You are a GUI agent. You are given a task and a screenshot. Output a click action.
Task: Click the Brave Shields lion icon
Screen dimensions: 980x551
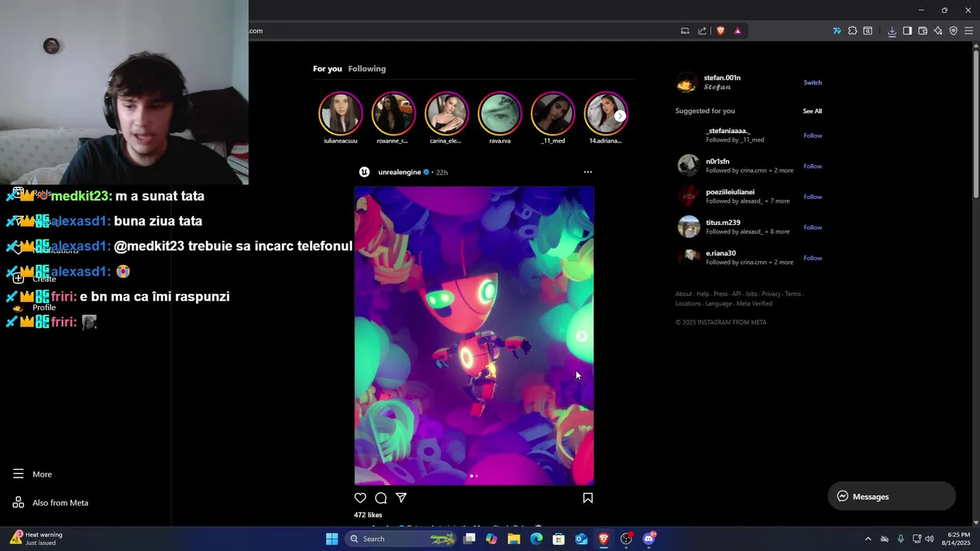tap(720, 31)
